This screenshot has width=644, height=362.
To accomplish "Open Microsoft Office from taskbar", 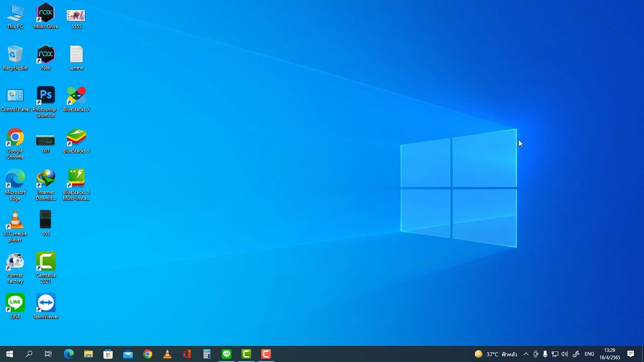I will (187, 354).
